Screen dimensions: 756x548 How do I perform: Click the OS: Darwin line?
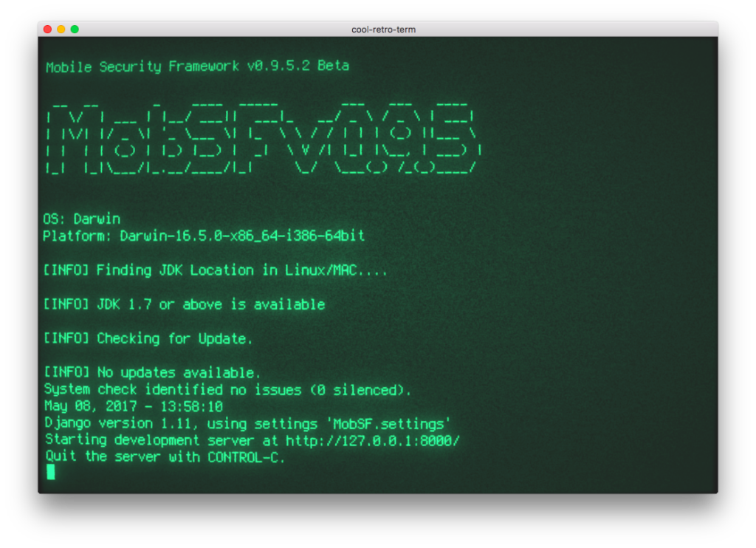pos(82,219)
